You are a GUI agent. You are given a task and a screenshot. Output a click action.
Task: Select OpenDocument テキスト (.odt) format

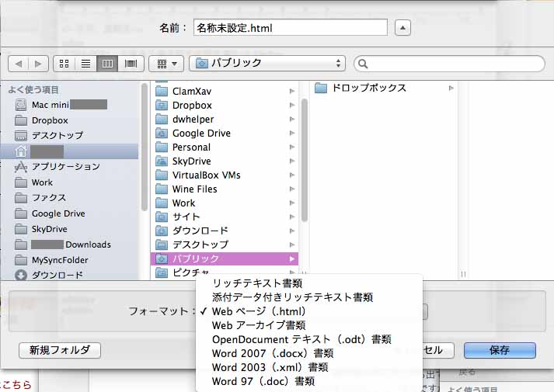[x=301, y=339]
